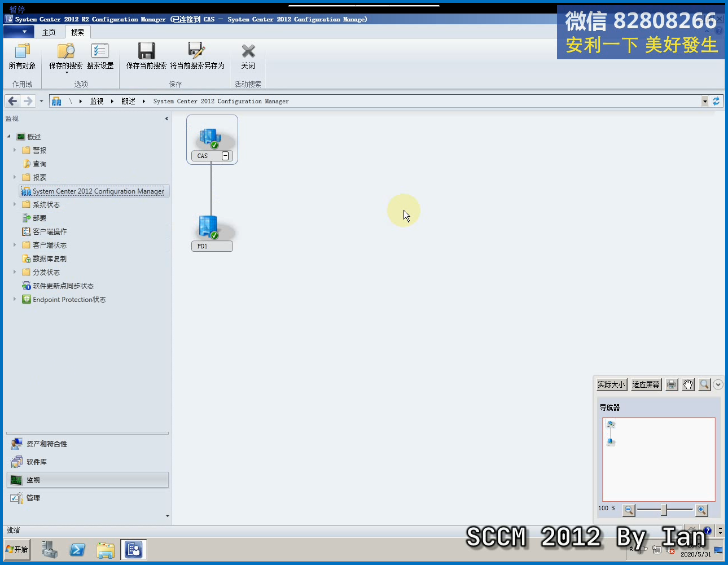The height and width of the screenshot is (565, 728).
Task: Open 搜索设置 search settings
Action: [100, 56]
